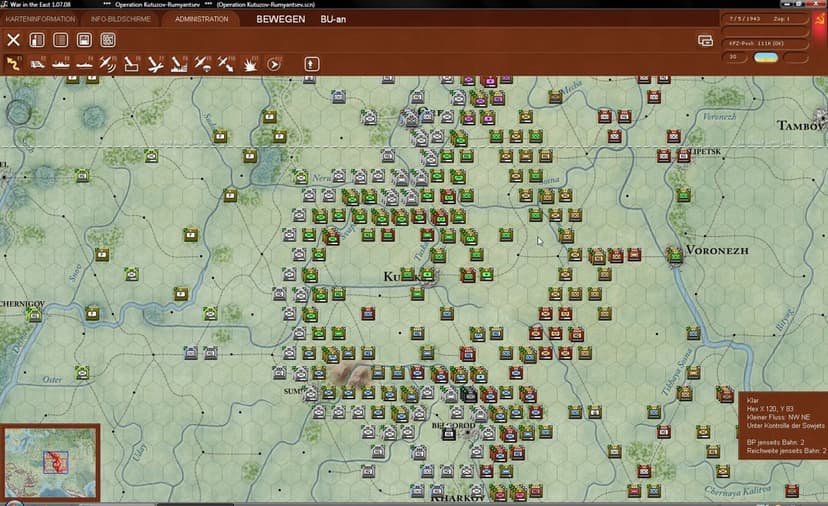
Task: Click the Tikhaya Sosna river label
Action: pyautogui.click(x=676, y=372)
